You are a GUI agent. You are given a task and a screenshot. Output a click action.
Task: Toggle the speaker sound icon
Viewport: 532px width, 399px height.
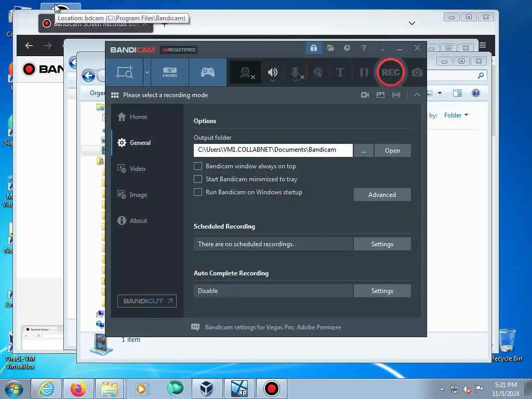coord(272,72)
